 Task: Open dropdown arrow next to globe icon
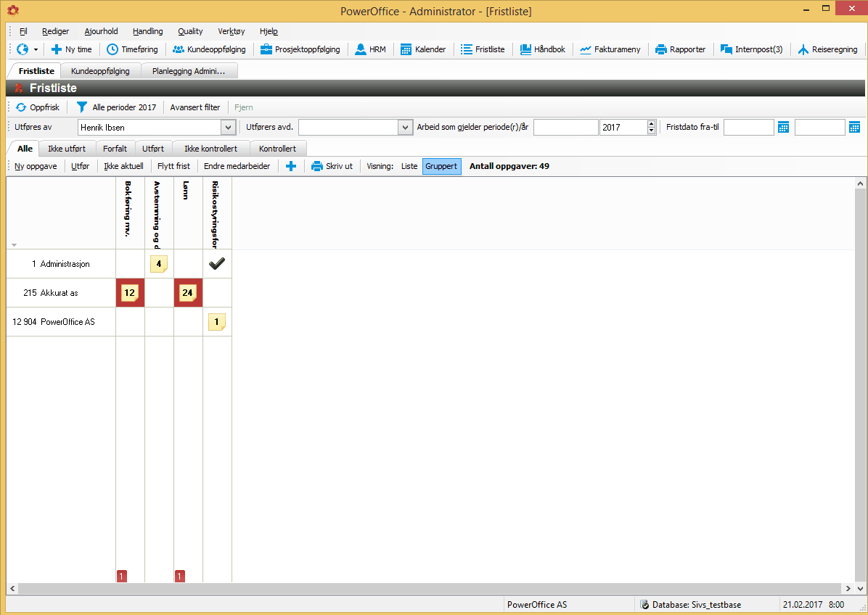36,49
